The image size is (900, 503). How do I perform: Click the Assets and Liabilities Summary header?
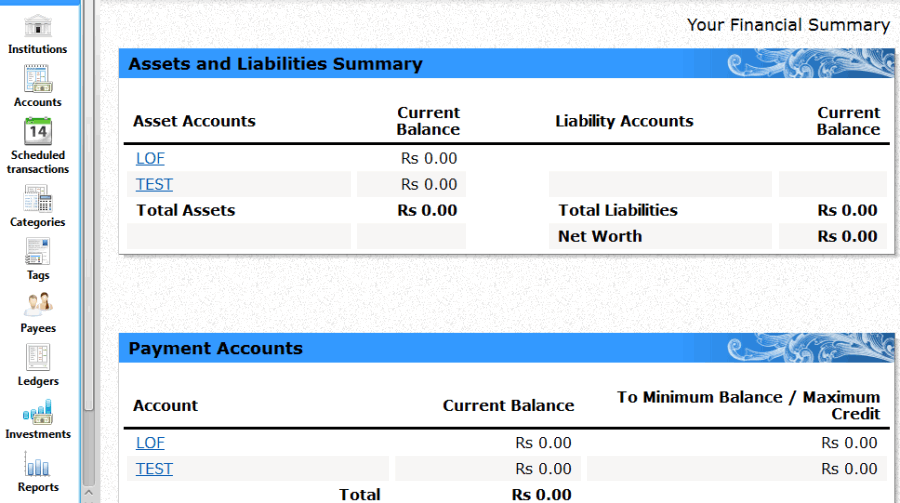pos(506,64)
